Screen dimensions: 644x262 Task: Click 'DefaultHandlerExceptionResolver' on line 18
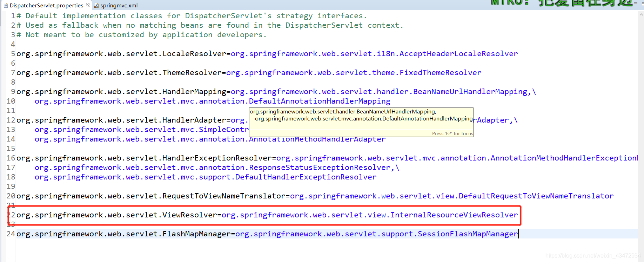306,177
